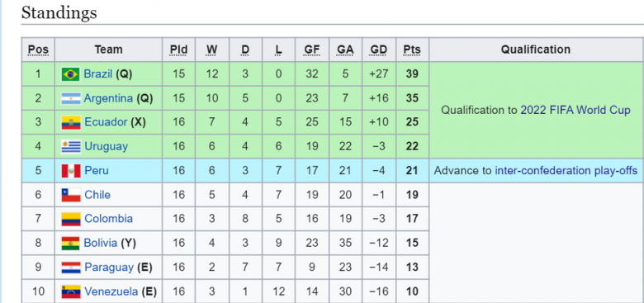Click the Bolivia flag icon
The width and height of the screenshot is (644, 303).
(x=71, y=243)
